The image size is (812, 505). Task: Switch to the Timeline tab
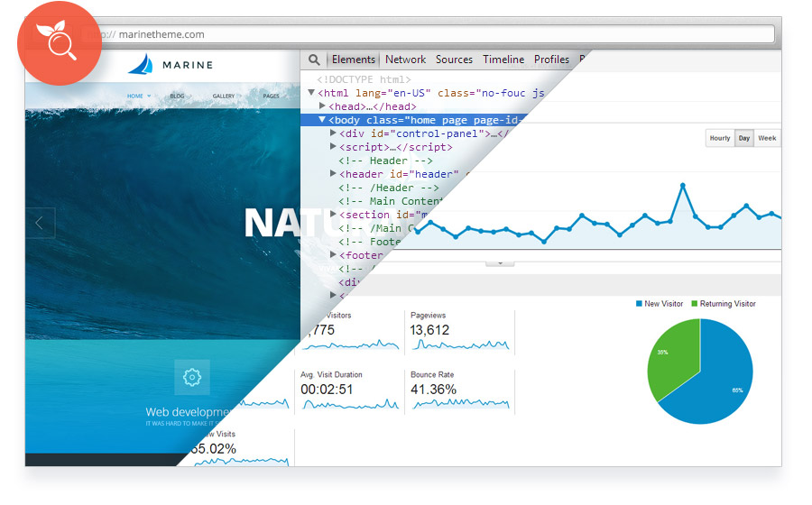[x=503, y=60]
